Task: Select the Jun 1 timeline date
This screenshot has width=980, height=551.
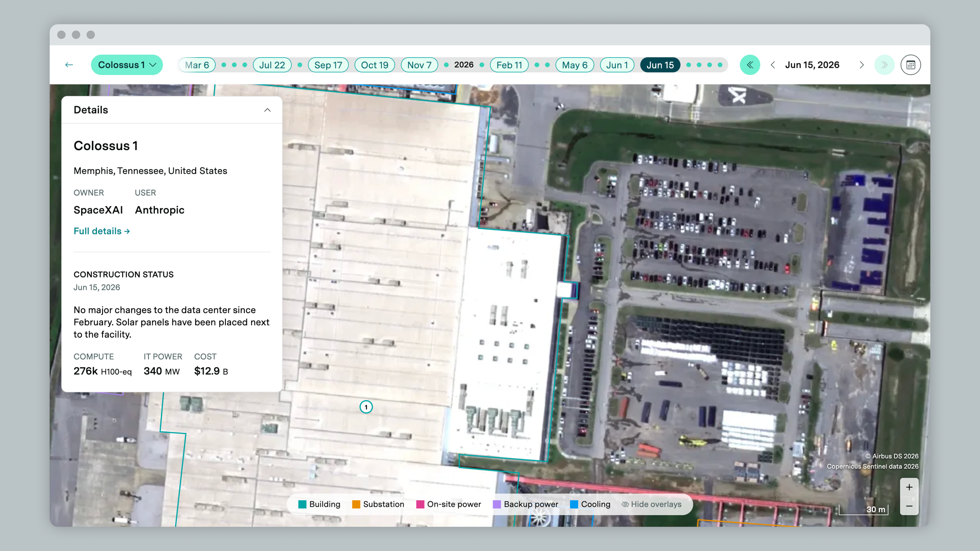Action: pos(617,65)
